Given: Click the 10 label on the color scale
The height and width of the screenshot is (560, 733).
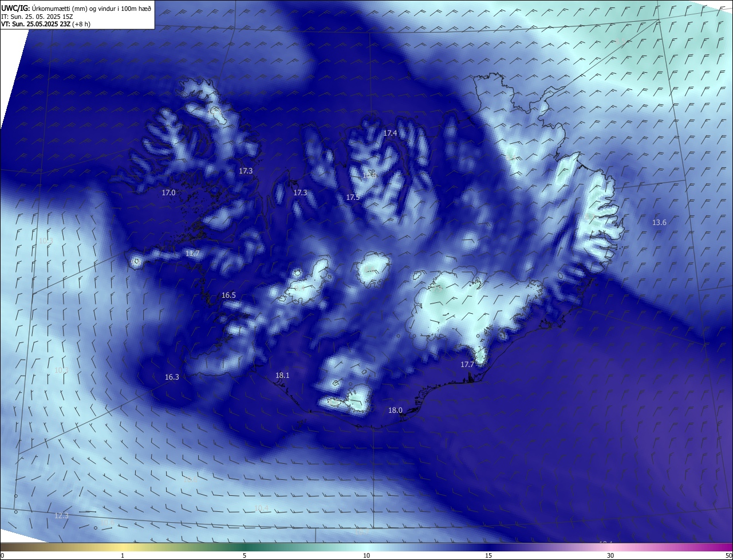Looking at the screenshot, I should [366, 556].
